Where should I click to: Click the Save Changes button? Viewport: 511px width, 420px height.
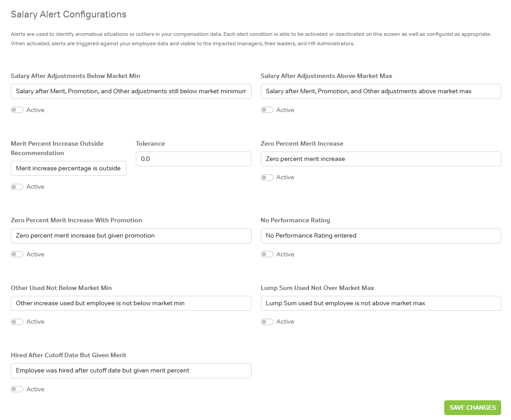(472, 407)
